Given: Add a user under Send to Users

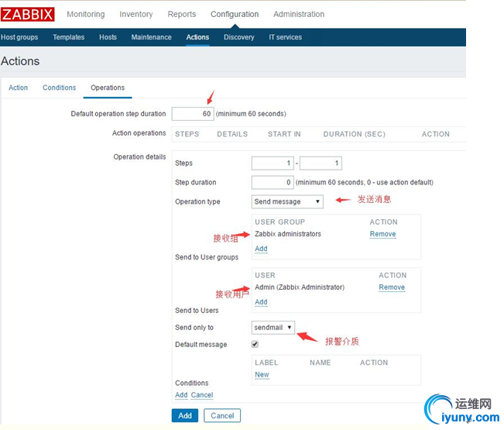Looking at the screenshot, I should click(261, 302).
